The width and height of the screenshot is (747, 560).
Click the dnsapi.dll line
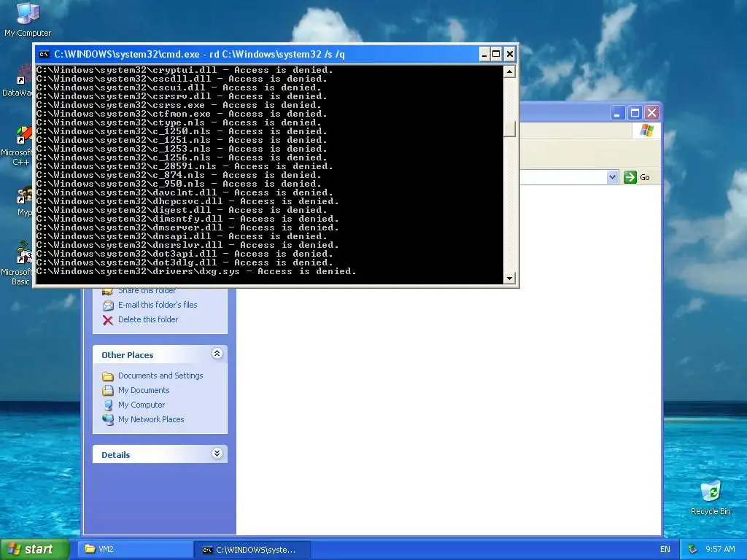click(182, 236)
